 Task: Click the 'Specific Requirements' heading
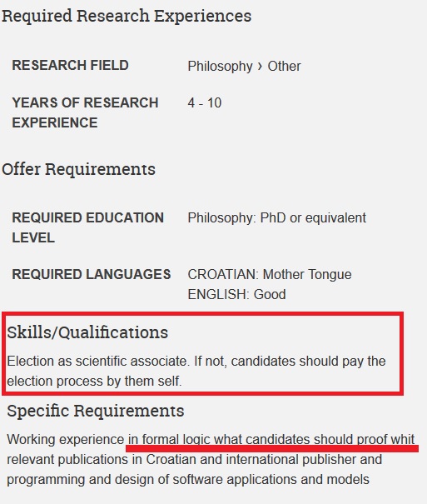click(x=96, y=411)
